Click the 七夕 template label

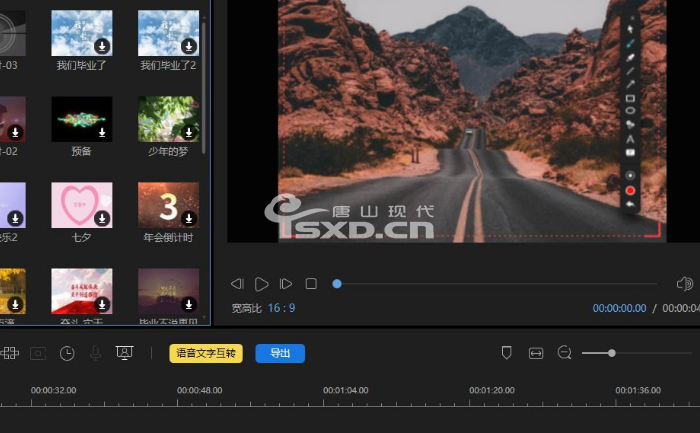pos(81,237)
